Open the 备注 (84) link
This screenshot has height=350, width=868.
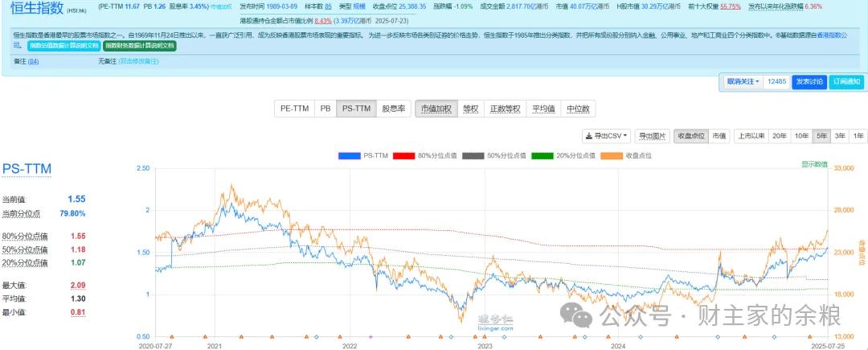[x=33, y=61]
